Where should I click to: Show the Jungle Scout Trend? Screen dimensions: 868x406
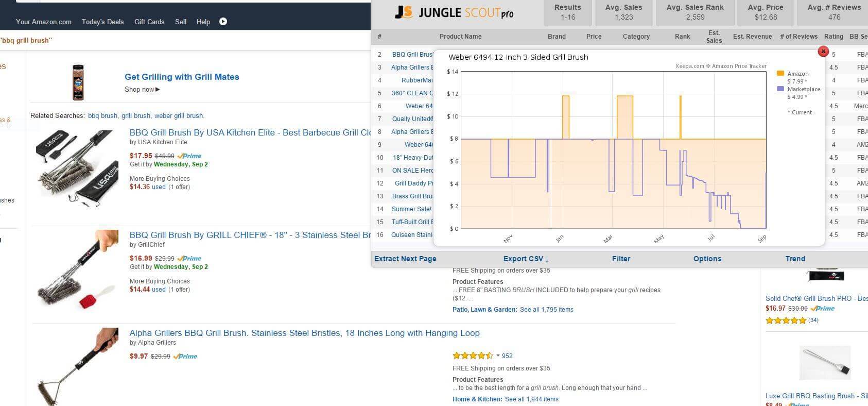795,259
